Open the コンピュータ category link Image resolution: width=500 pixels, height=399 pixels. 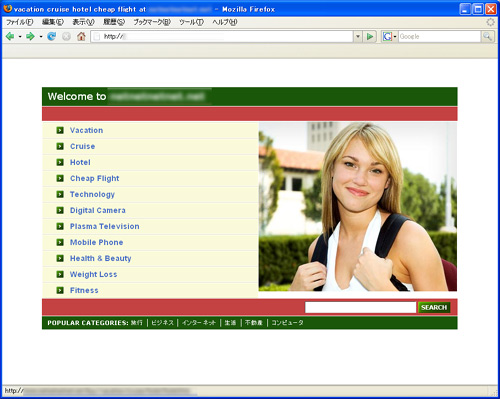click(287, 323)
